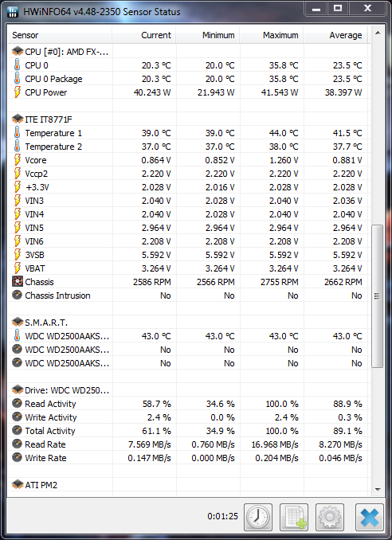Select the CPU Power lightning icon
This screenshot has width=392, height=540.
17,92
